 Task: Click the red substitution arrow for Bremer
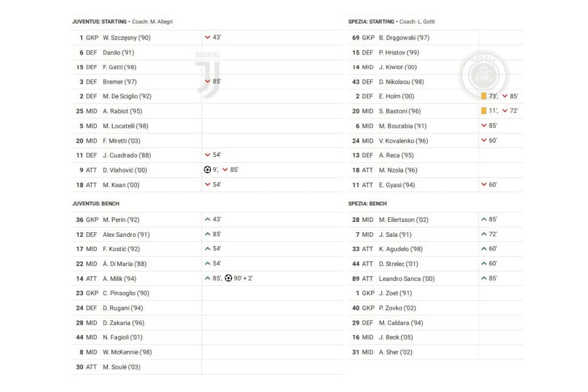coord(208,82)
